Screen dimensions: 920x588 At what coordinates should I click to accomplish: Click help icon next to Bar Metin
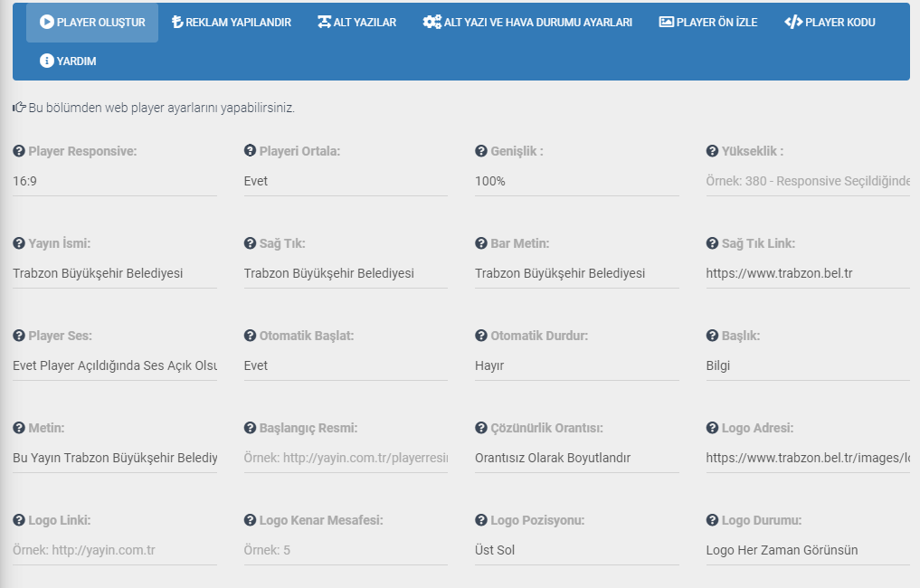pos(481,243)
